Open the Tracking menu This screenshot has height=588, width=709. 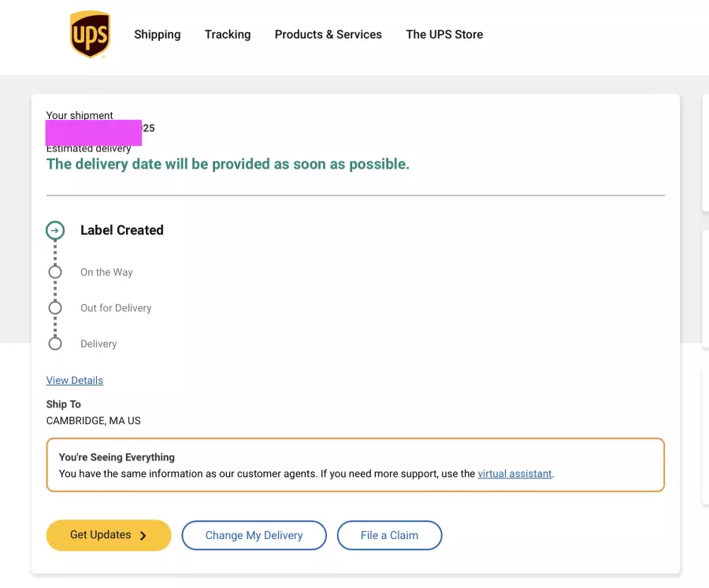228,35
